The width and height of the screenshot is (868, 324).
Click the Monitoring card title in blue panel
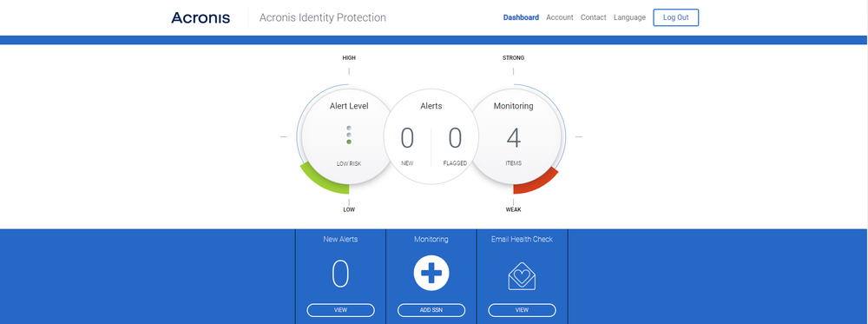(431, 239)
